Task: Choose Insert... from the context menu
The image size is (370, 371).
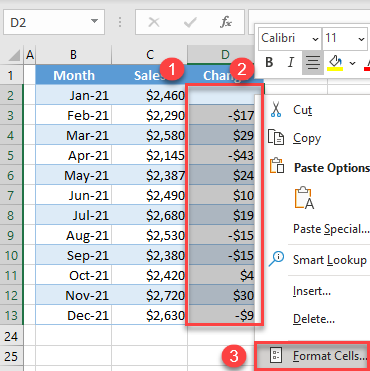Action: (x=312, y=291)
